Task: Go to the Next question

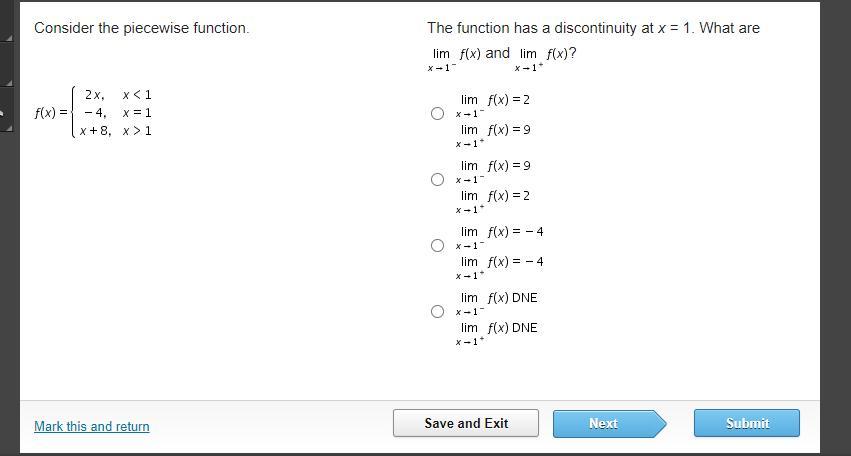Action: pyautogui.click(x=603, y=423)
